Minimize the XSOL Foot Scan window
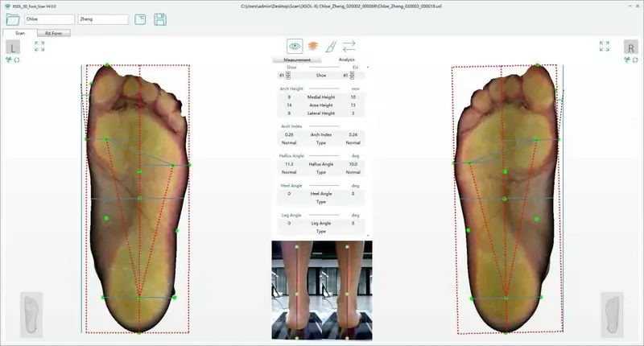The image size is (644, 346). (631, 6)
